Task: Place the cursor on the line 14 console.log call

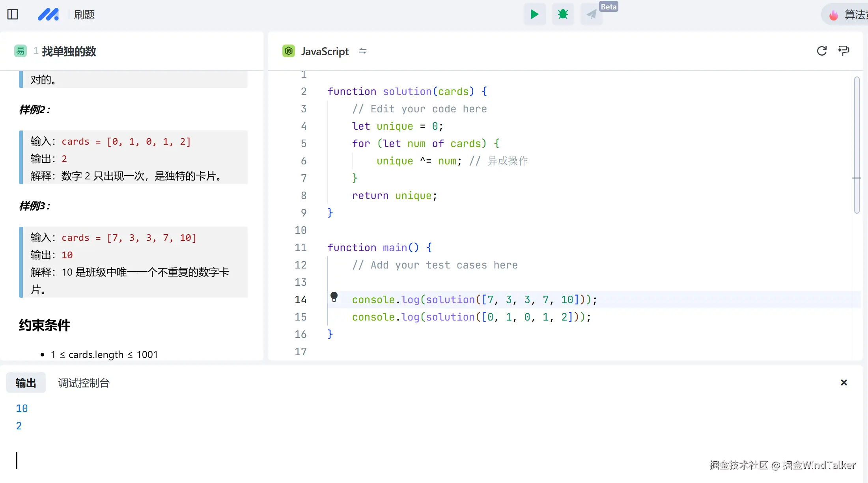Action: [474, 300]
